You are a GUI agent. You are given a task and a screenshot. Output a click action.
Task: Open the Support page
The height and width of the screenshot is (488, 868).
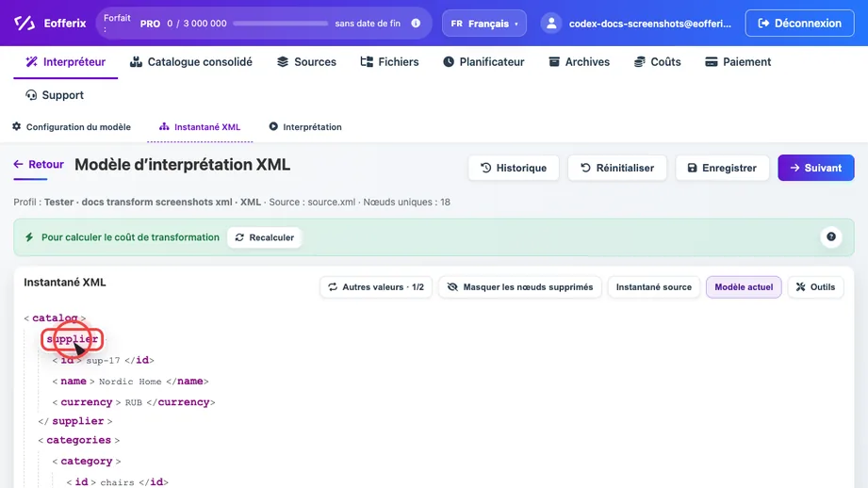pyautogui.click(x=55, y=95)
